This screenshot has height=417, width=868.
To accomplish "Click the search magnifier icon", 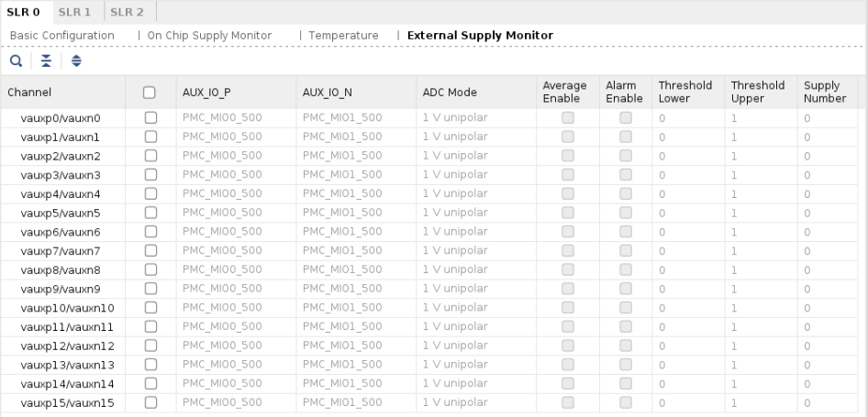I will [x=16, y=60].
